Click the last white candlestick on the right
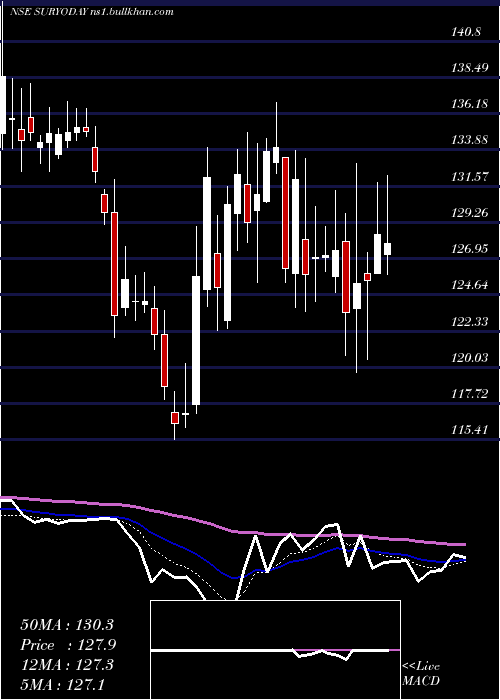 click(x=388, y=249)
